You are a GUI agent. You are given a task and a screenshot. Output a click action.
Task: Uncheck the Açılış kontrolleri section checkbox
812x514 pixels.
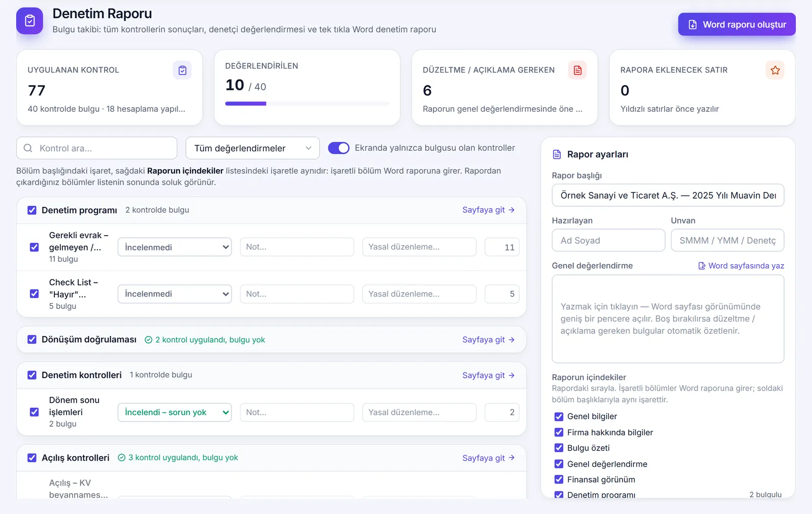coord(32,458)
